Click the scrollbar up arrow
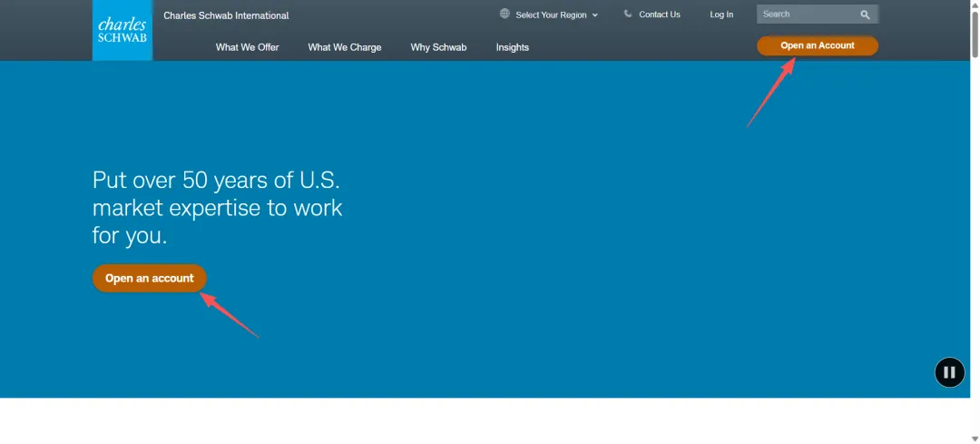This screenshot has height=444, width=980. point(975,5)
